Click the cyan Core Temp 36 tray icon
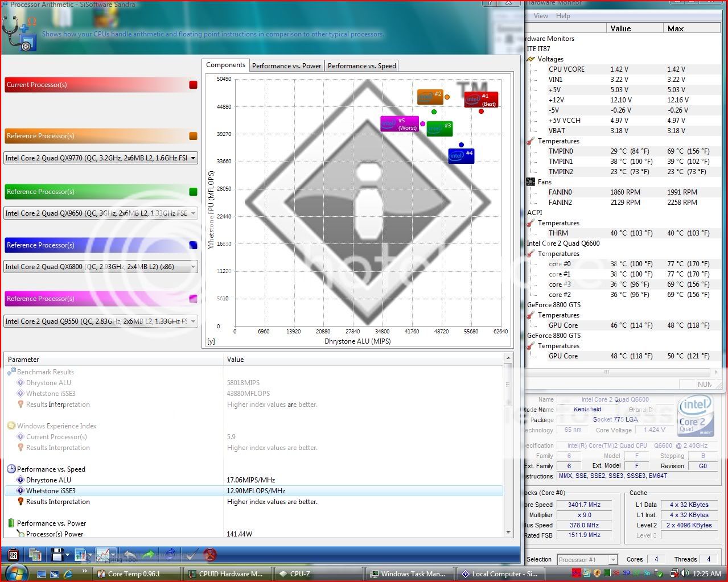The height and width of the screenshot is (582, 728). 647,574
